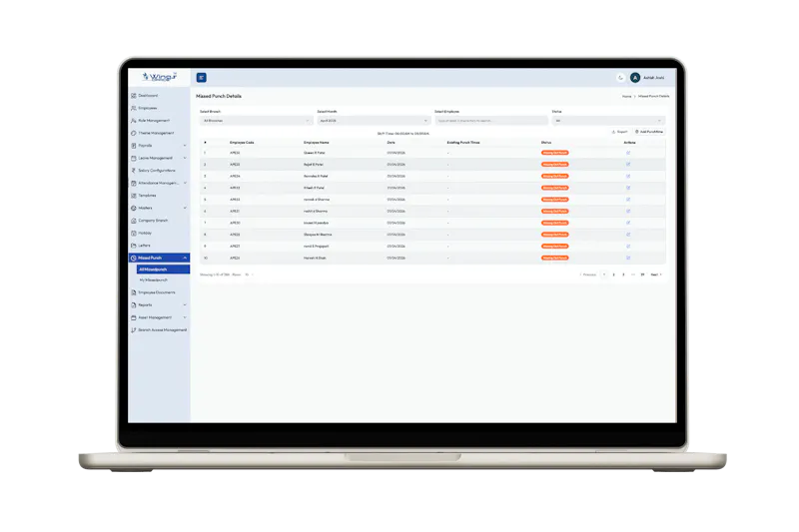Click the Dashboard sidebar icon
The width and height of the screenshot is (799, 532).
[x=134, y=96]
